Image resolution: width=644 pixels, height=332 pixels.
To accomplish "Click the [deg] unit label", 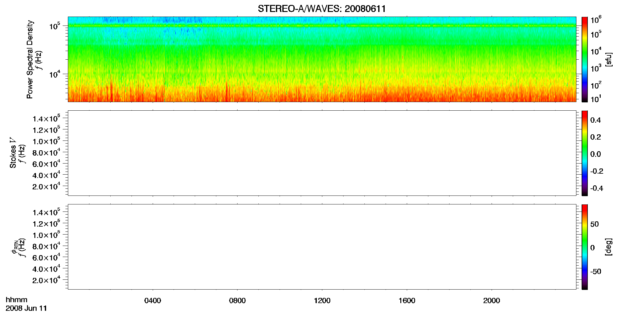I will click(x=609, y=247).
